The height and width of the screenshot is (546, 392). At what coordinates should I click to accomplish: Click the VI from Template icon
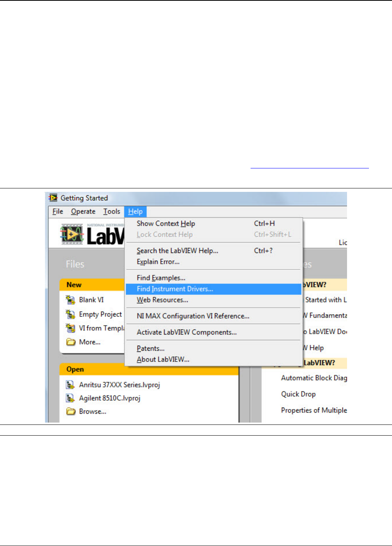70,328
